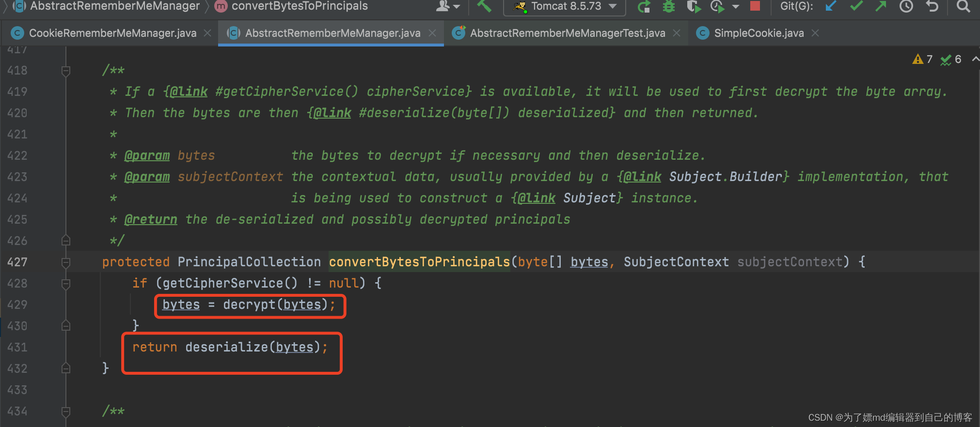Collapse the Javadoc fold at line 434
This screenshot has height=427, width=980.
coord(66,411)
